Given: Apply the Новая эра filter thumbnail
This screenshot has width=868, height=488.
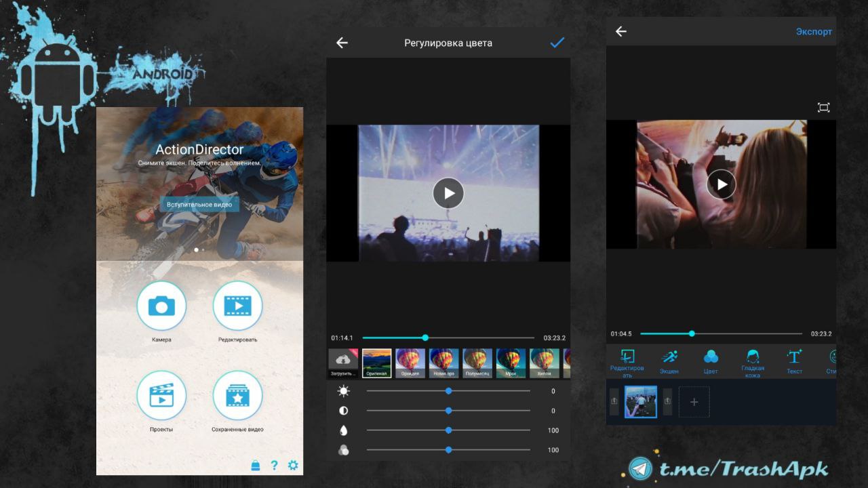Looking at the screenshot, I should pyautogui.click(x=444, y=363).
